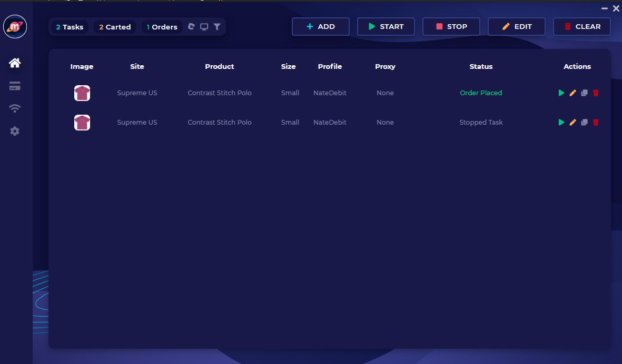Click Supreme US in Order Placed row

pos(137,93)
